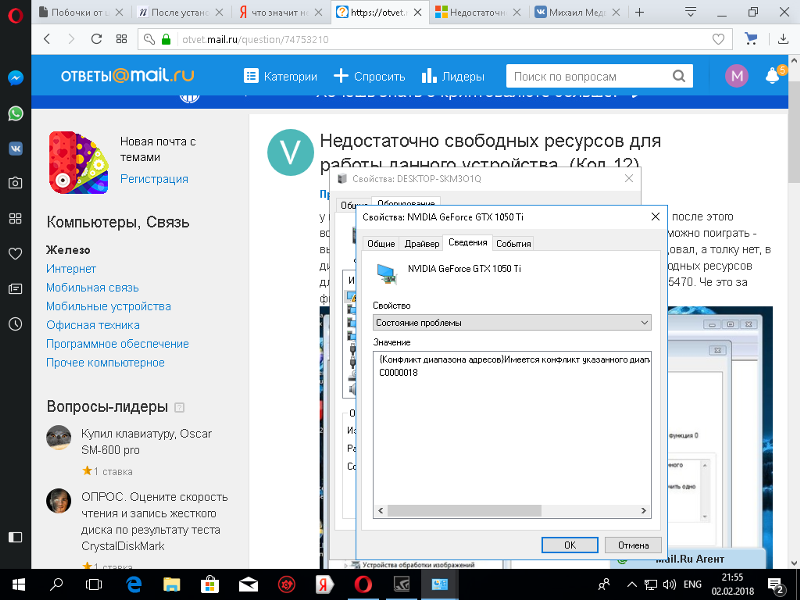Click the Регистрация link
This screenshot has height=600, width=800.
pyautogui.click(x=154, y=179)
